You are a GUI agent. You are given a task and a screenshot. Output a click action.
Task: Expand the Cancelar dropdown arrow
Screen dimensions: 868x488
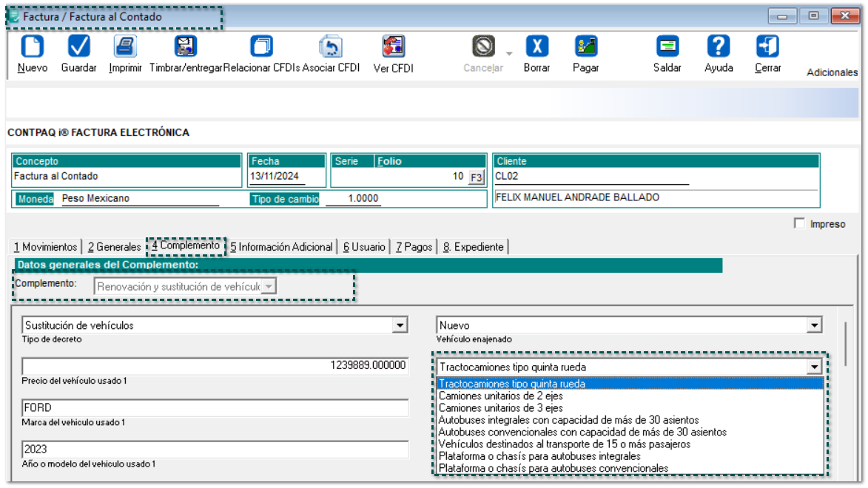click(509, 54)
